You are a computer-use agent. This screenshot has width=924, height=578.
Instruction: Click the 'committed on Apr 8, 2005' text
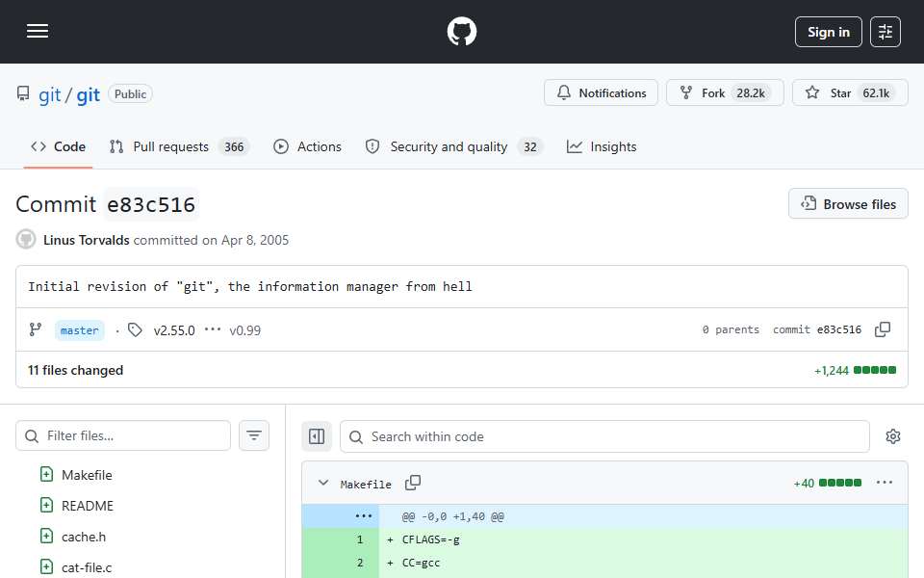click(x=211, y=240)
